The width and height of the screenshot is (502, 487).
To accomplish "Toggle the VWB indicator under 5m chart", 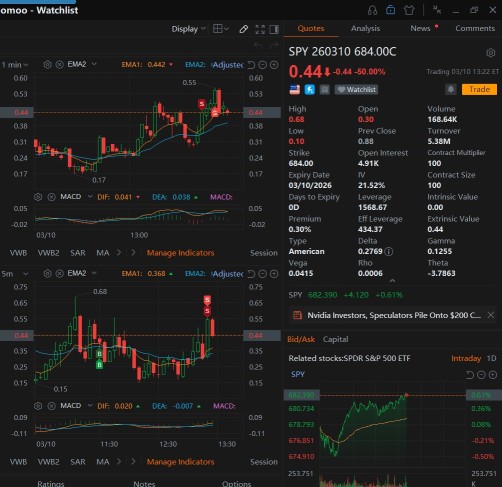I will click(18, 462).
